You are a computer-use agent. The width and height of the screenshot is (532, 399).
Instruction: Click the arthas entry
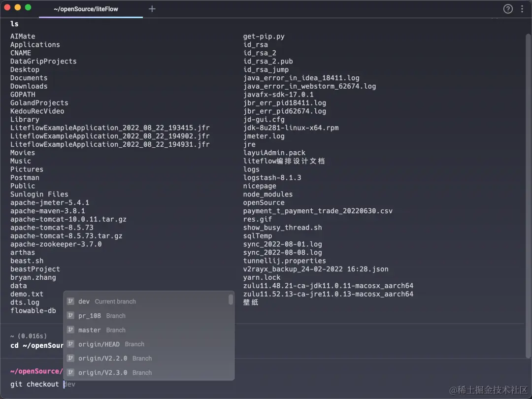23,252
